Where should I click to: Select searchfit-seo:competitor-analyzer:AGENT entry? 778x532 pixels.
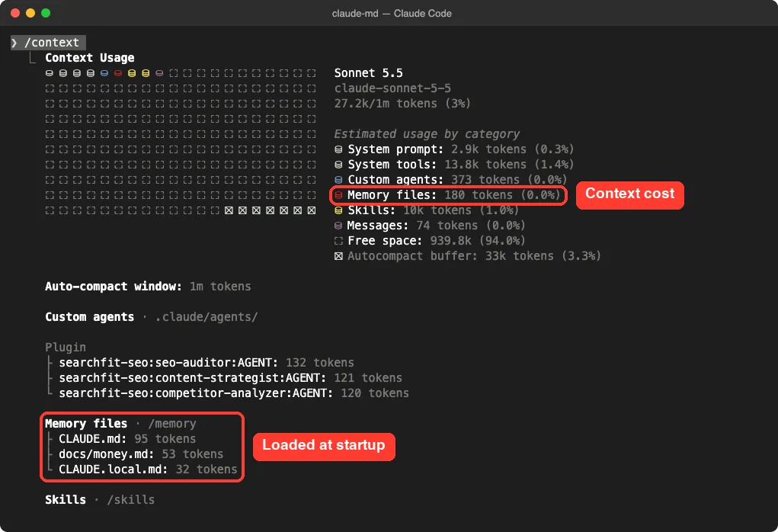point(234,393)
